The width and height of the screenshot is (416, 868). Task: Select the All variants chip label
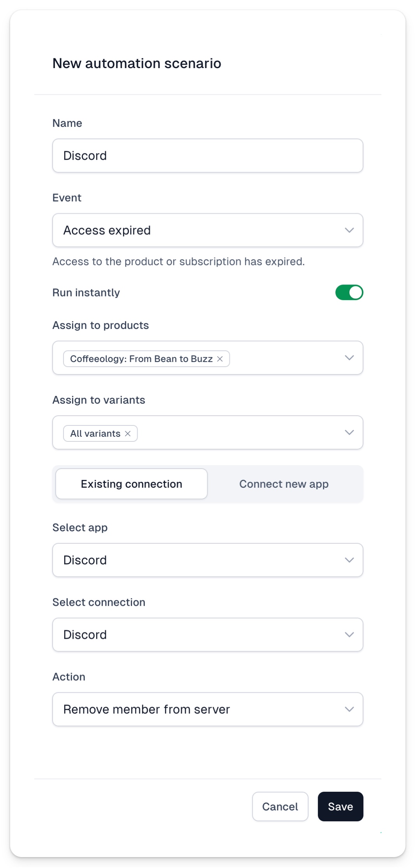[95, 434]
